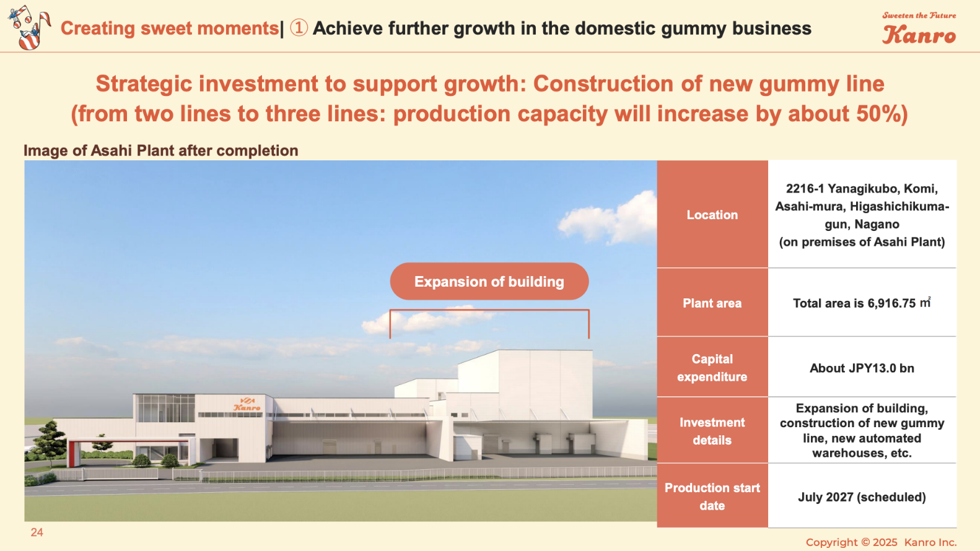The image size is (980, 551).
Task: Click the Kanro sign on the building
Action: (247, 404)
